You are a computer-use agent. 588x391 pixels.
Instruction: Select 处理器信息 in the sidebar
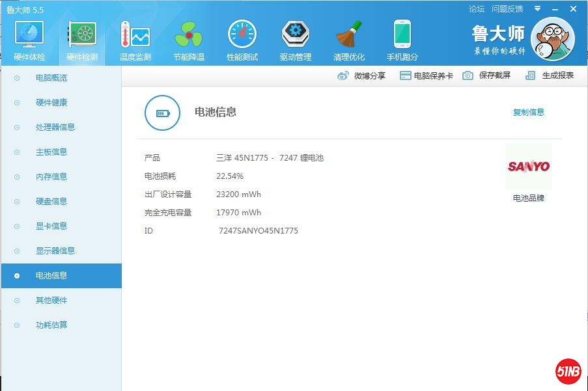55,128
